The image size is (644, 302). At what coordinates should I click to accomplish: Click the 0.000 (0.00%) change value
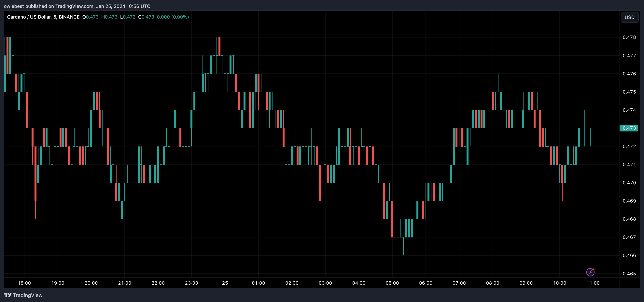[173, 17]
